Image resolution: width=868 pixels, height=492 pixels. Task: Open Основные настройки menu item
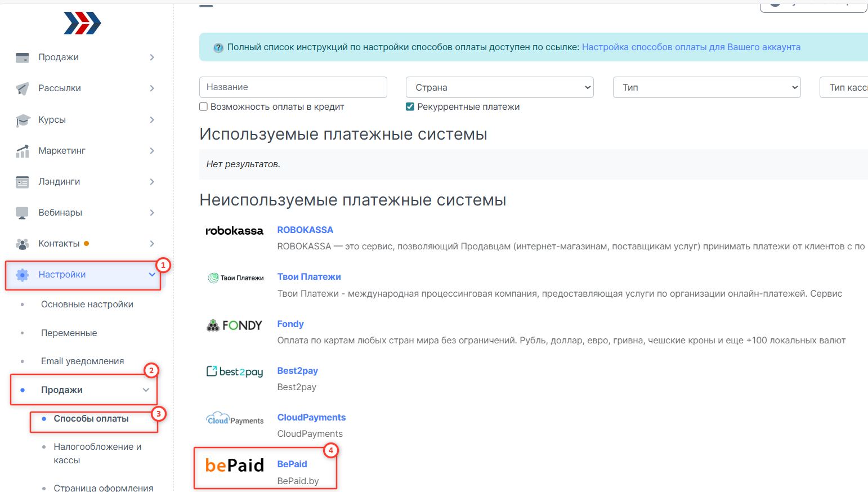(87, 305)
